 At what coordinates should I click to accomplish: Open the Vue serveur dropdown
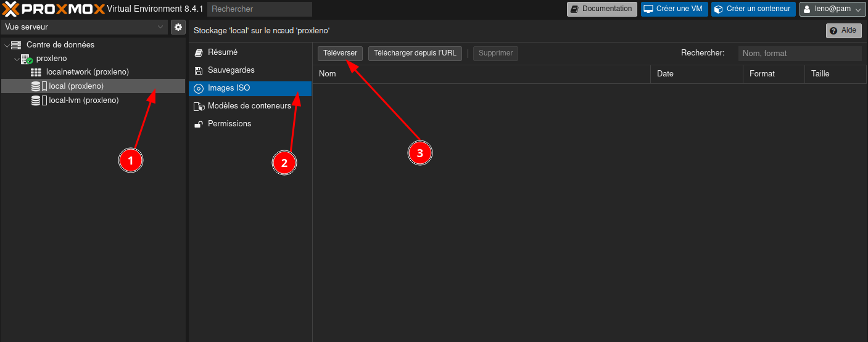click(x=85, y=27)
